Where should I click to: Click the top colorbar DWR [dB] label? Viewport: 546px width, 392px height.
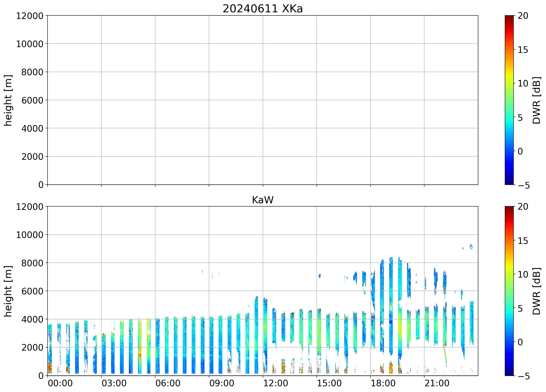[537, 100]
